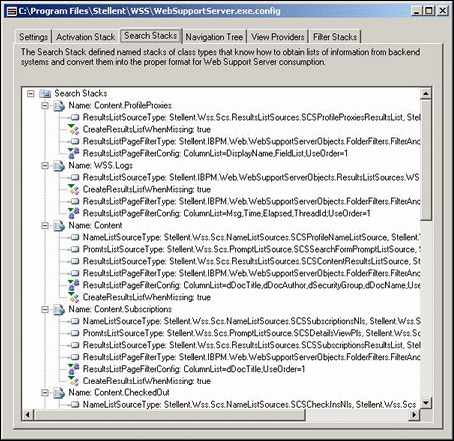The width and height of the screenshot is (454, 441).
Task: Select the root 'Search Stacks' tree label
Action: [81, 93]
